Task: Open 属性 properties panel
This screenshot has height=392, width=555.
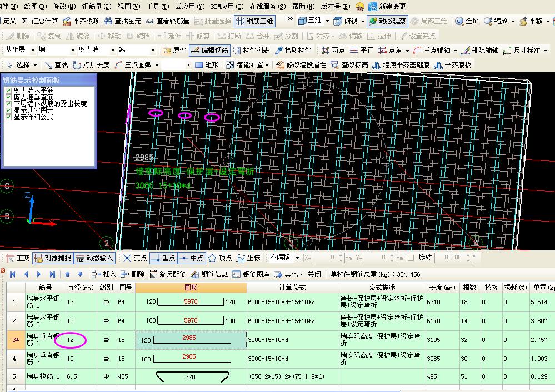Action: tap(174, 50)
